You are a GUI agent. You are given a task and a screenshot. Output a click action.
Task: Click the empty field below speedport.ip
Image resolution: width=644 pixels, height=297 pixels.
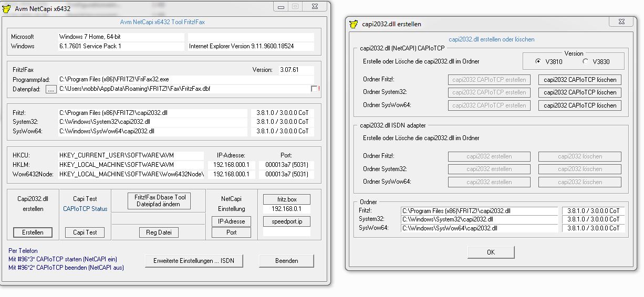(287, 231)
